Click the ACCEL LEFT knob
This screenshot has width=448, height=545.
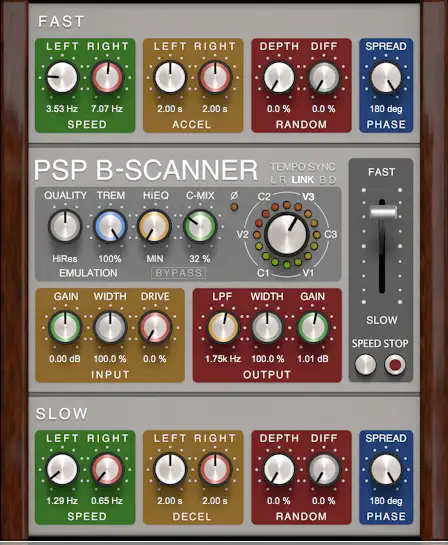click(170, 77)
